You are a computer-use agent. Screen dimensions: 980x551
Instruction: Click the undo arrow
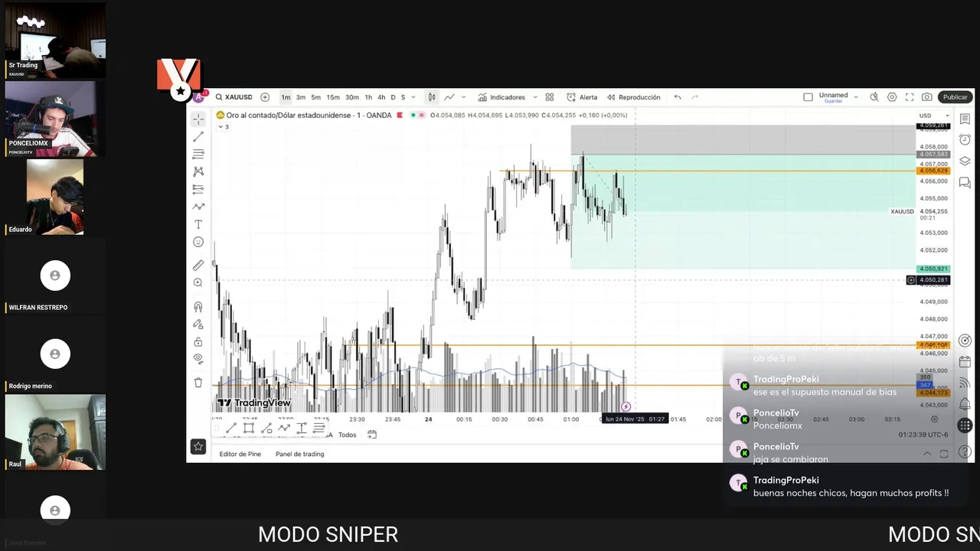678,97
